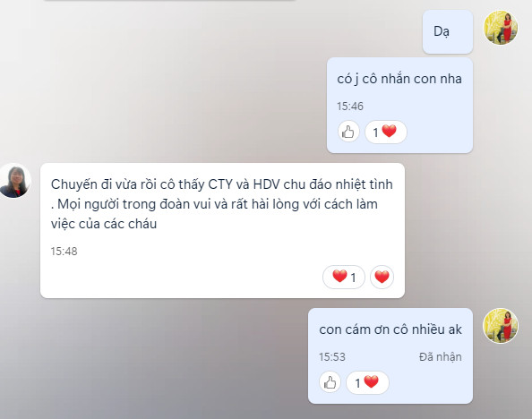This screenshot has height=419, width=532.
Task: Click the 15:46 timestamp
Action: click(350, 107)
